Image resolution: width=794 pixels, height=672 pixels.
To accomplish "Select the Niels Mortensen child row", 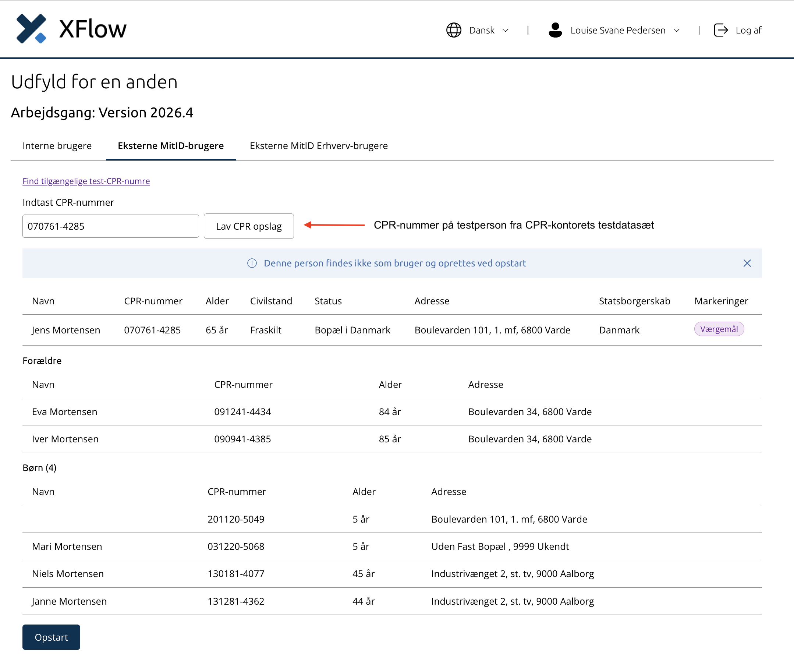I will (x=392, y=574).
